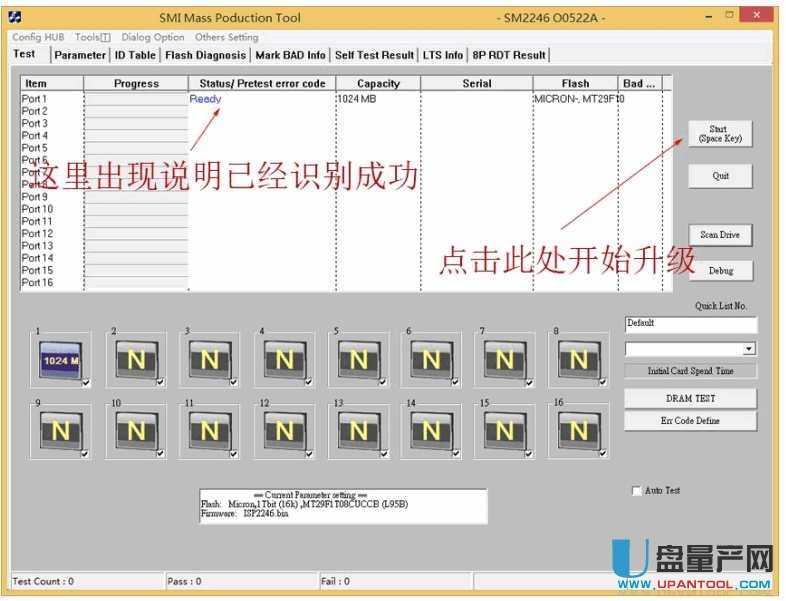Click the Default quick list input field
Viewport: 786px width, 601px height.
[x=690, y=324]
